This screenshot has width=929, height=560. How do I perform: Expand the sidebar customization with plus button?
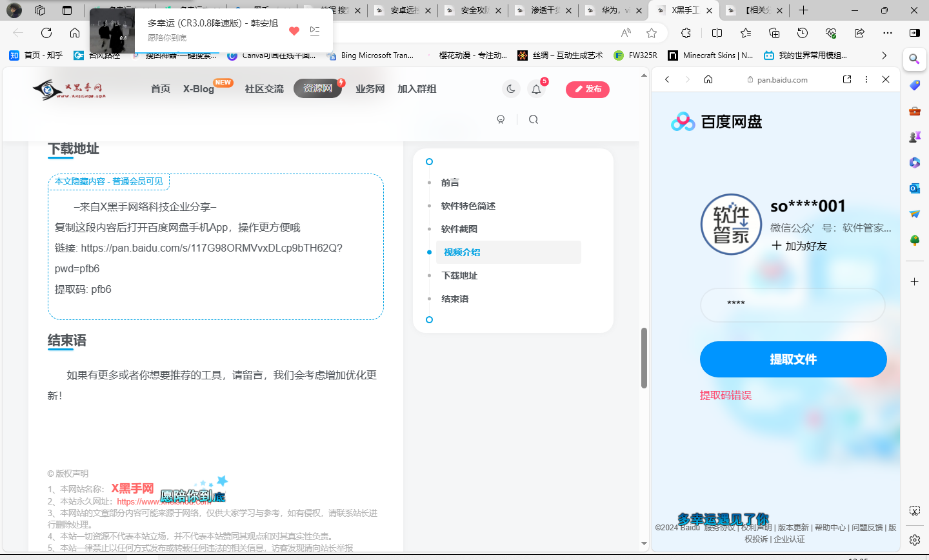[x=914, y=281]
